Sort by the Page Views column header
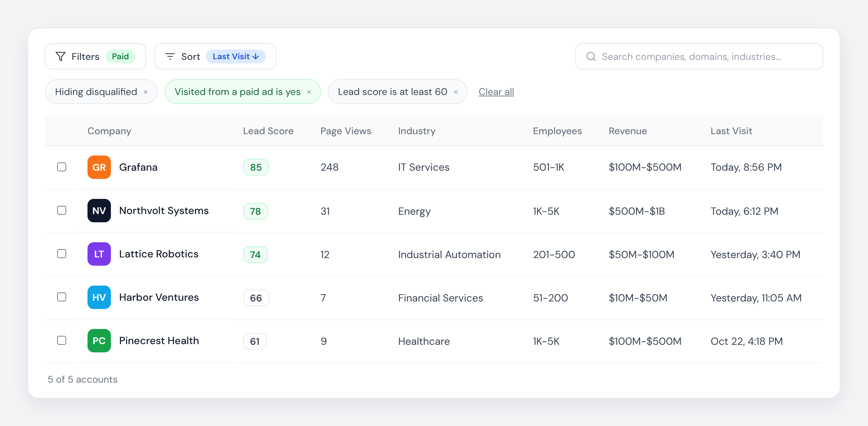 (346, 131)
